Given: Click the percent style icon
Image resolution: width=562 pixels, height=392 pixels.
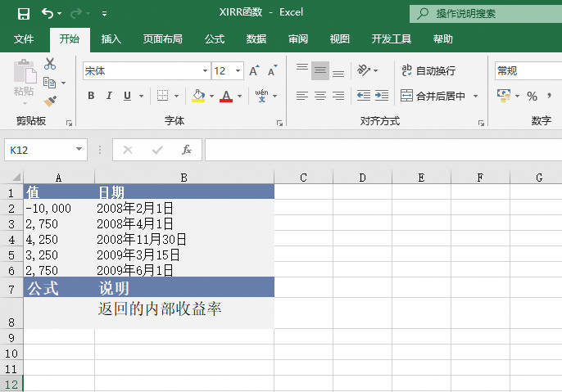Looking at the screenshot, I should [532, 97].
